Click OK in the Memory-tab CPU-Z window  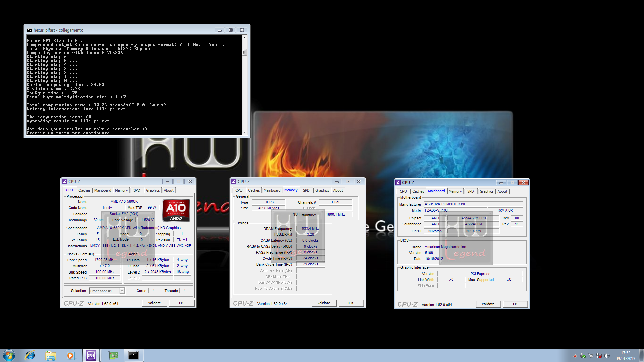351,303
